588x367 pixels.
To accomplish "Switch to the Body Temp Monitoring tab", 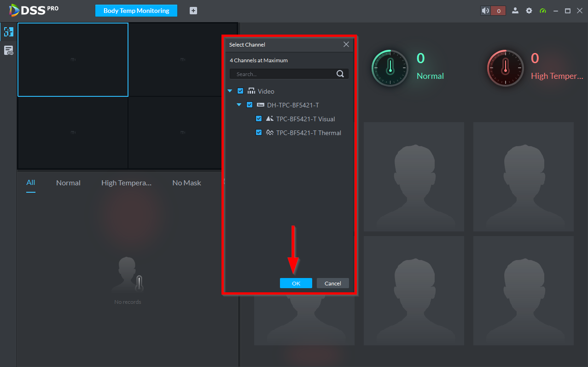I will pos(136,11).
